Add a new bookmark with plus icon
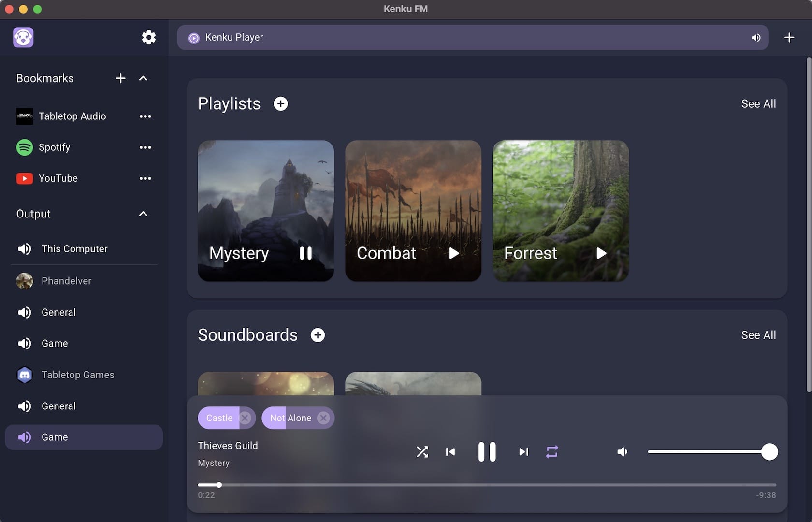Viewport: 812px width, 522px height. [120, 78]
